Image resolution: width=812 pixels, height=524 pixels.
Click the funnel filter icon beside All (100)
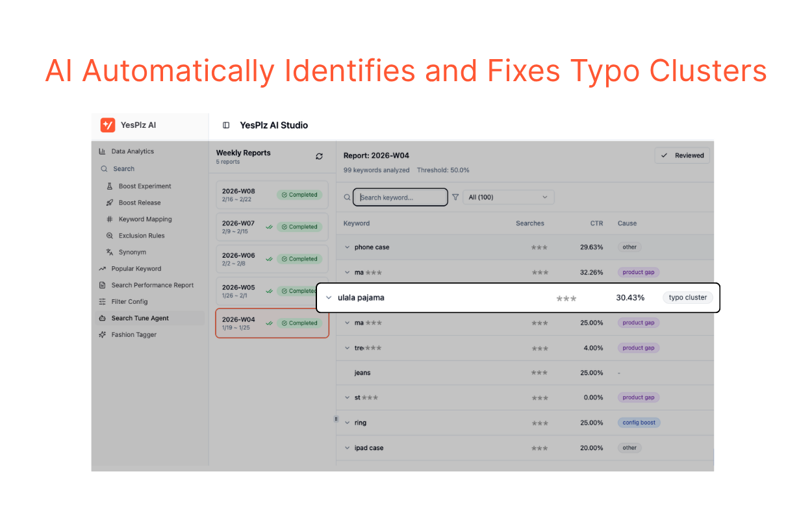[455, 197]
